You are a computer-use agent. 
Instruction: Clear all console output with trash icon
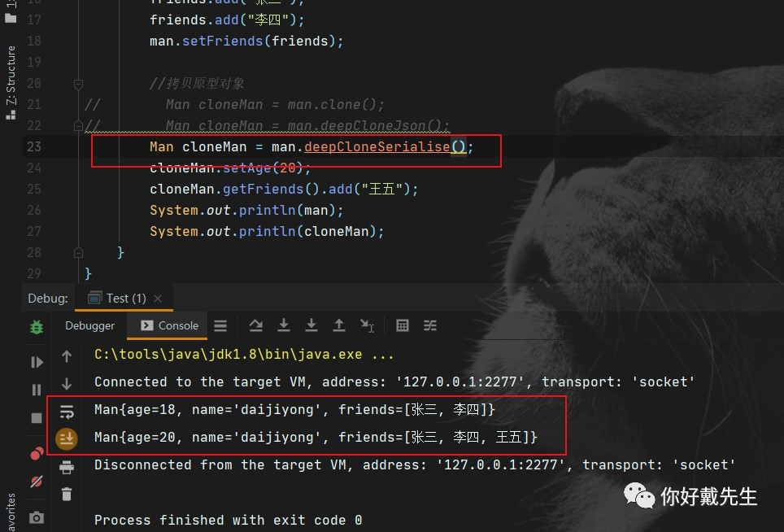[67, 494]
